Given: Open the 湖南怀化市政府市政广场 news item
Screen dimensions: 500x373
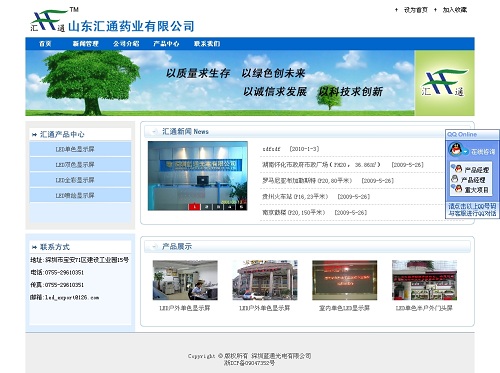Looking at the screenshot, I should point(343,165).
